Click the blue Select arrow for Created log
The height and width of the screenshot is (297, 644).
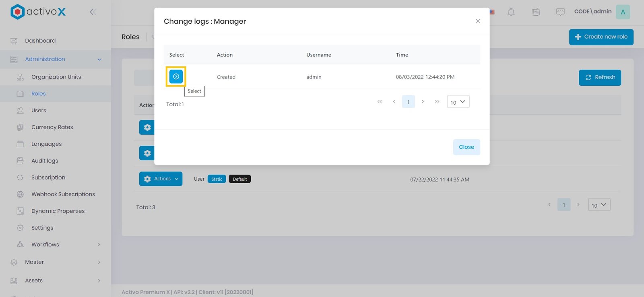point(176,76)
